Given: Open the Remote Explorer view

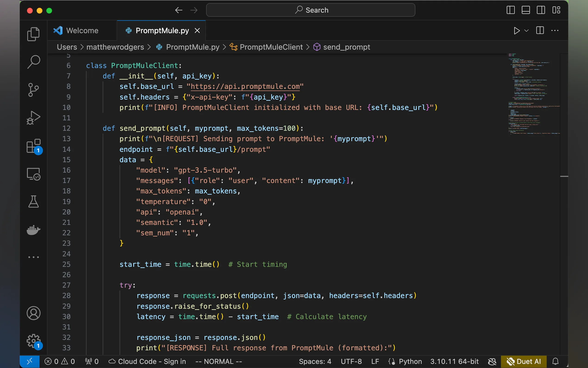Looking at the screenshot, I should (x=34, y=174).
